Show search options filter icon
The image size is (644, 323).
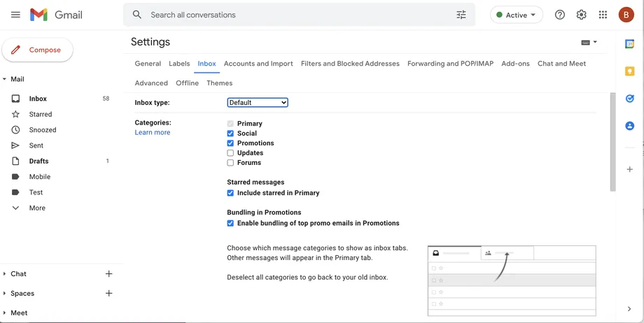(461, 15)
